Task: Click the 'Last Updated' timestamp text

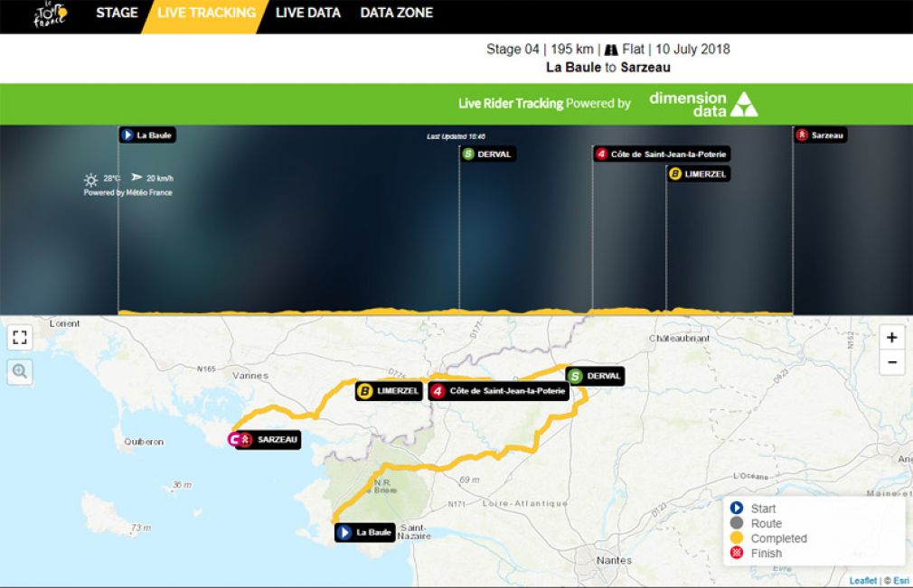Action: pos(456,136)
